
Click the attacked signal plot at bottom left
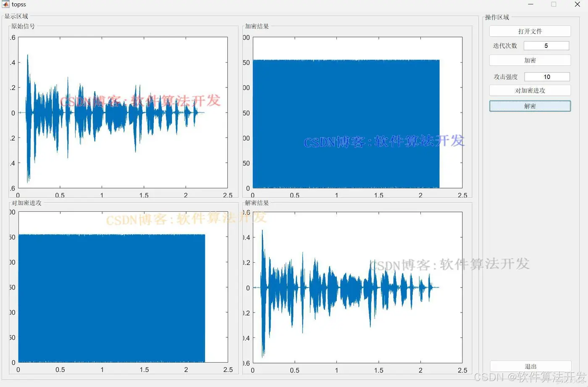tap(123, 287)
